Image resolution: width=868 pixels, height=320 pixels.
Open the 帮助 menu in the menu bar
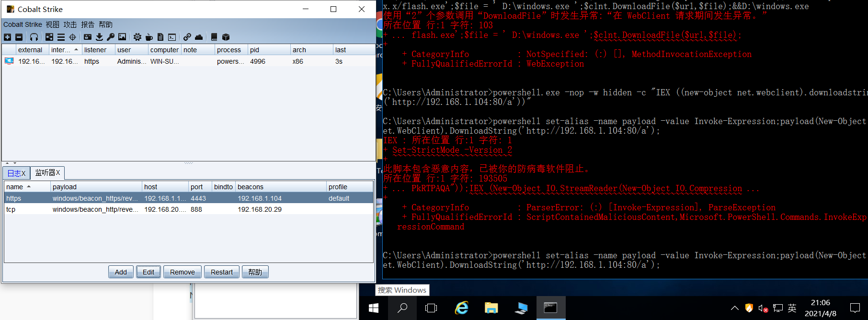click(105, 24)
